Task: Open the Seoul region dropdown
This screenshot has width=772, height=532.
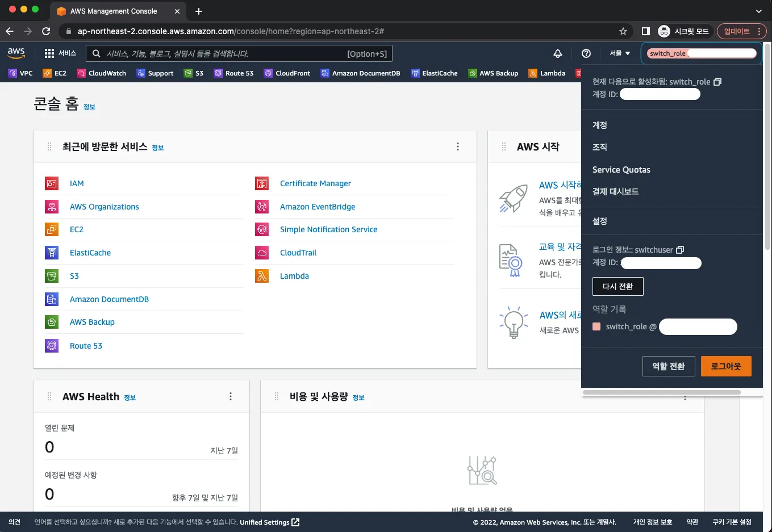Action: [620, 53]
